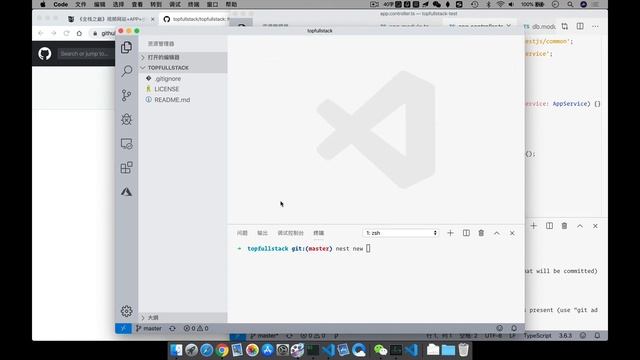Click the remote window indicator in status bar
This screenshot has height=360, width=640.
pos(123,328)
